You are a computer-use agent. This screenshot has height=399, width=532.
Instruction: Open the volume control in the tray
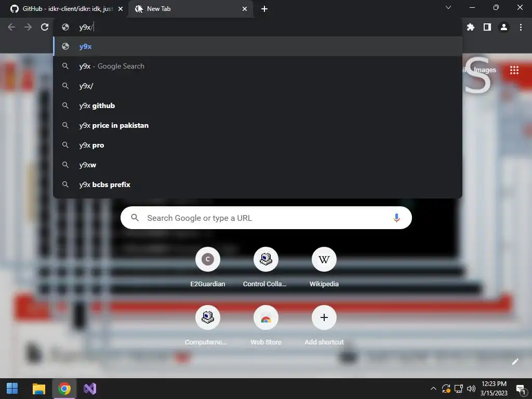[x=471, y=389]
